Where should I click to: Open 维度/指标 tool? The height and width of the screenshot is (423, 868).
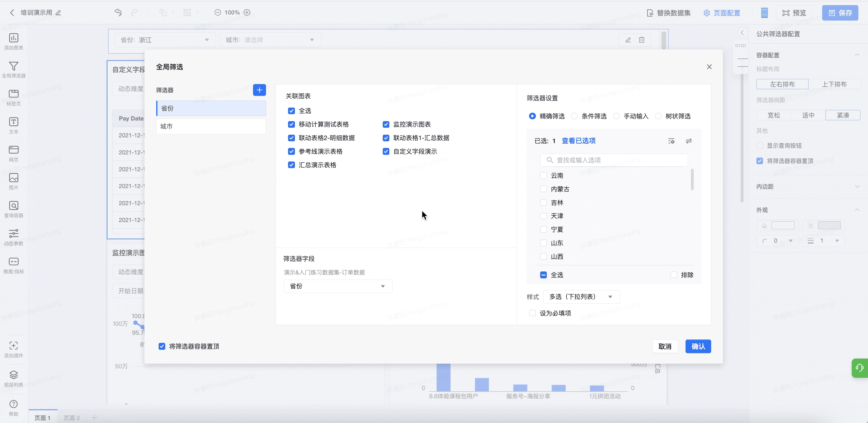point(14,265)
